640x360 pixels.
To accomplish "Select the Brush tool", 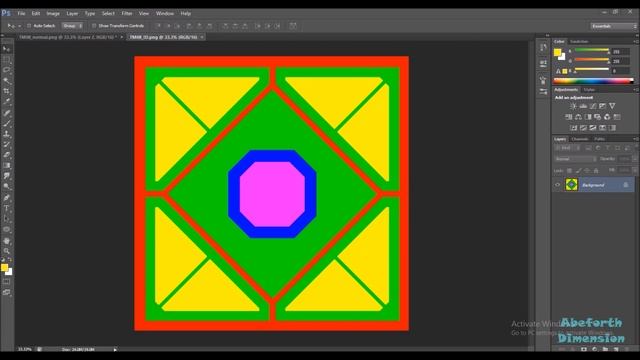I will coord(7,123).
